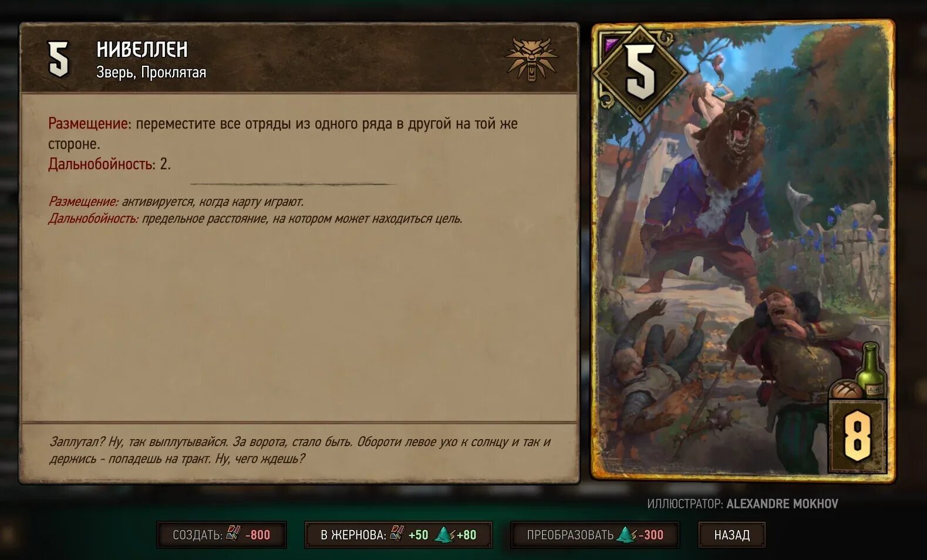The width and height of the screenshot is (927, 560).
Task: Click the scraps icon in the В ЖЕРНОВА button
Action: click(x=397, y=533)
